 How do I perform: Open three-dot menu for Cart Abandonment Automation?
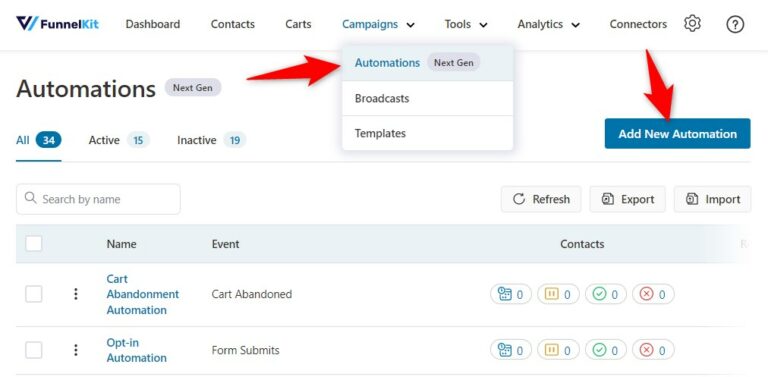75,294
